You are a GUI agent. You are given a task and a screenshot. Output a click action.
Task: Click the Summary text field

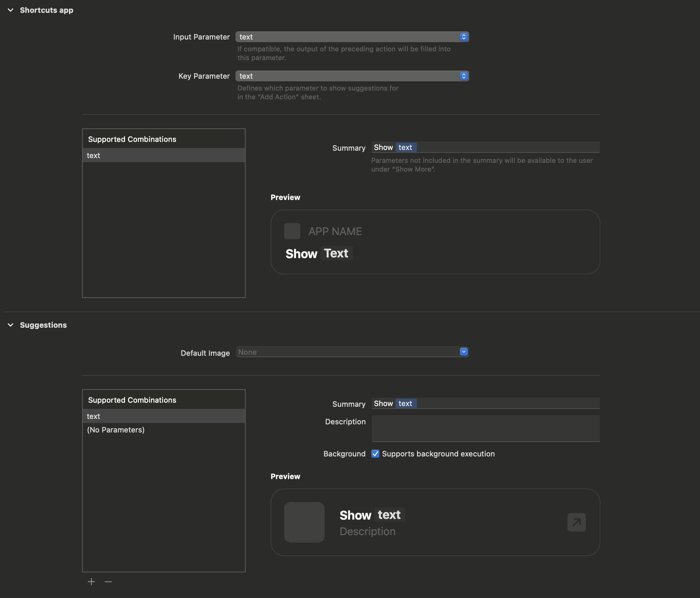tap(485, 147)
